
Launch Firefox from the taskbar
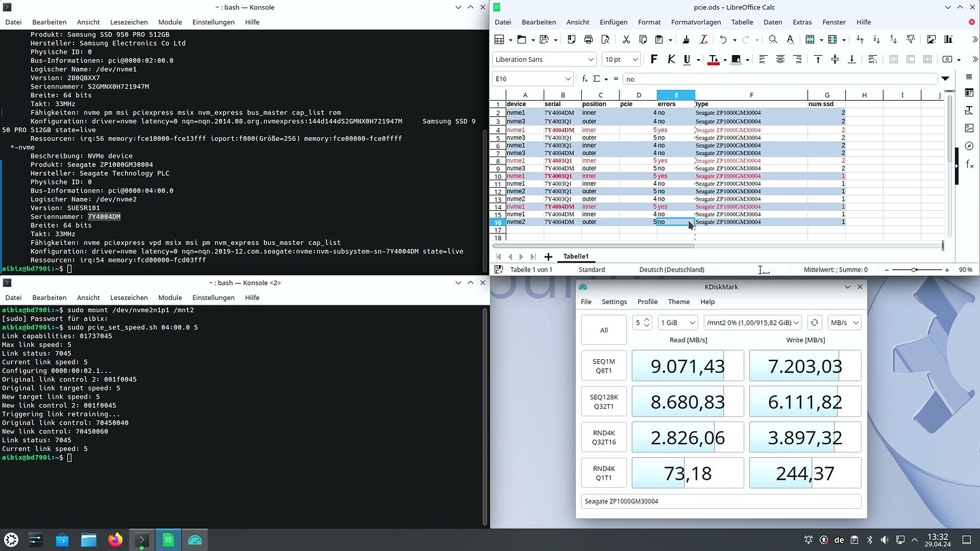pos(115,540)
